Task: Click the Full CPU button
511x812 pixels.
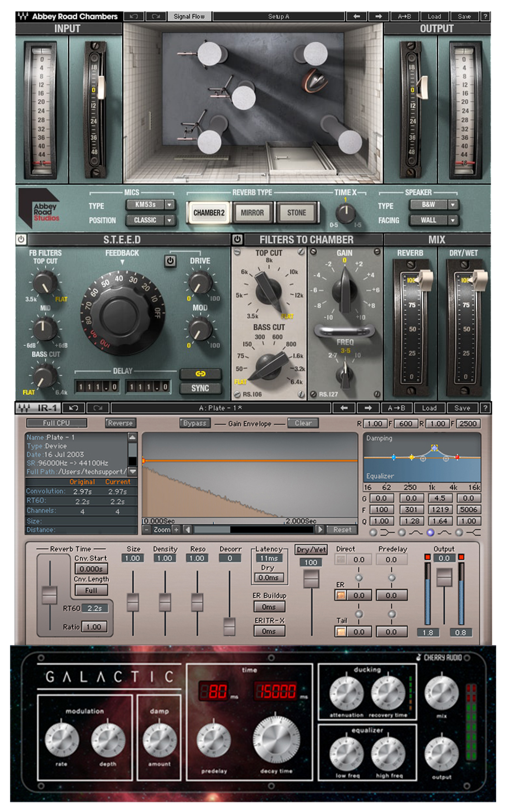Action: pyautogui.click(x=56, y=423)
